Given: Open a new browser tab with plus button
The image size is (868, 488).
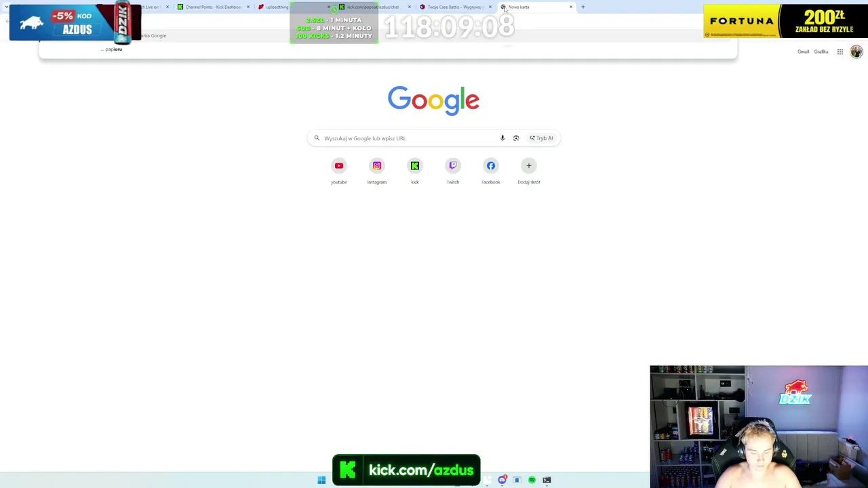Looking at the screenshot, I should click(x=583, y=7).
